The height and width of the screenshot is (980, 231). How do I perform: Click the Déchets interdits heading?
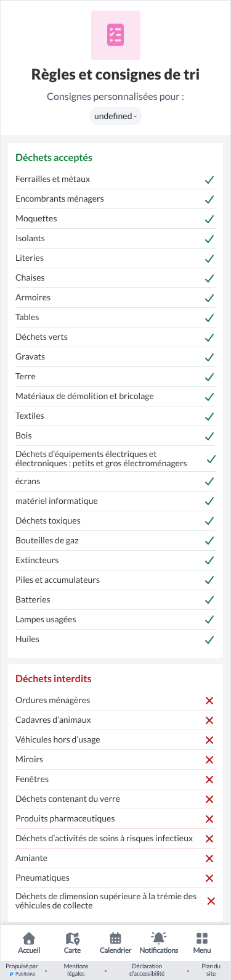pyautogui.click(x=53, y=678)
